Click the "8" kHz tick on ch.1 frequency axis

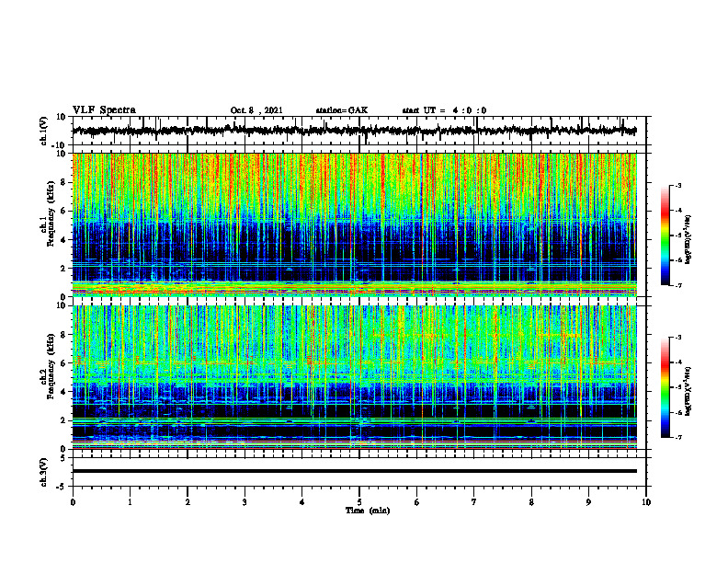(x=65, y=182)
